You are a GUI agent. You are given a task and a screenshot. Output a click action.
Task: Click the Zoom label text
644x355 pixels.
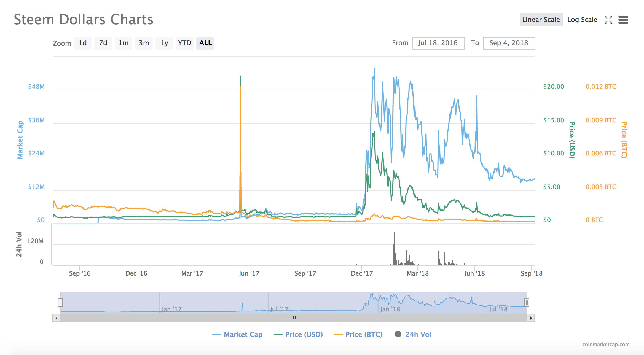pos(62,43)
